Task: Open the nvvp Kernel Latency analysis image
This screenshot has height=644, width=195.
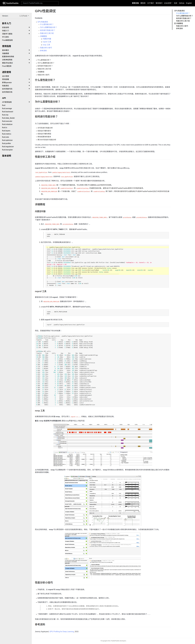Action: coord(103,501)
